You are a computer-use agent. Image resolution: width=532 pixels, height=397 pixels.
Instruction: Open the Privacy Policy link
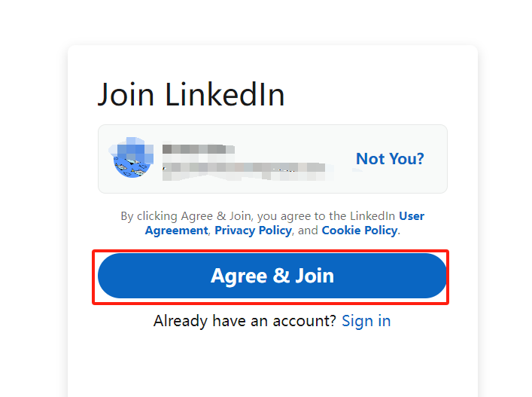tap(253, 231)
